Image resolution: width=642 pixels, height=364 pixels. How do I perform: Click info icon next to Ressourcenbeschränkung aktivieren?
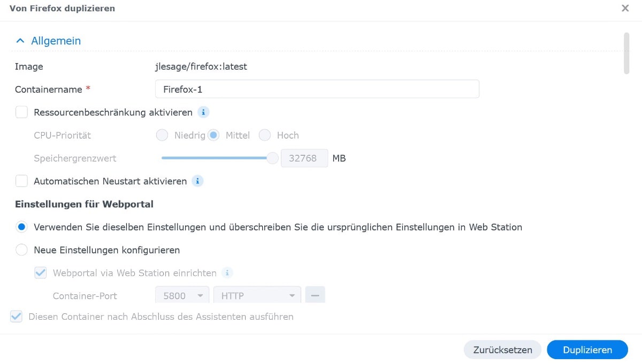coord(203,112)
